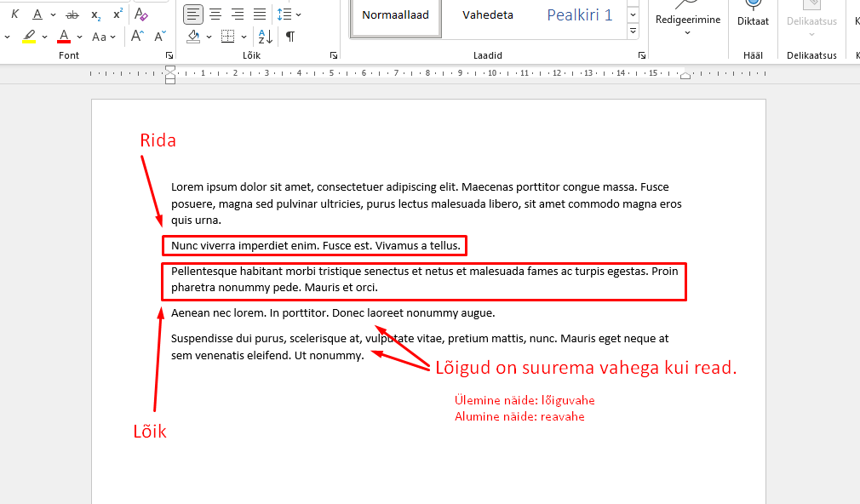Expand the full styles gallery

pos(633,31)
